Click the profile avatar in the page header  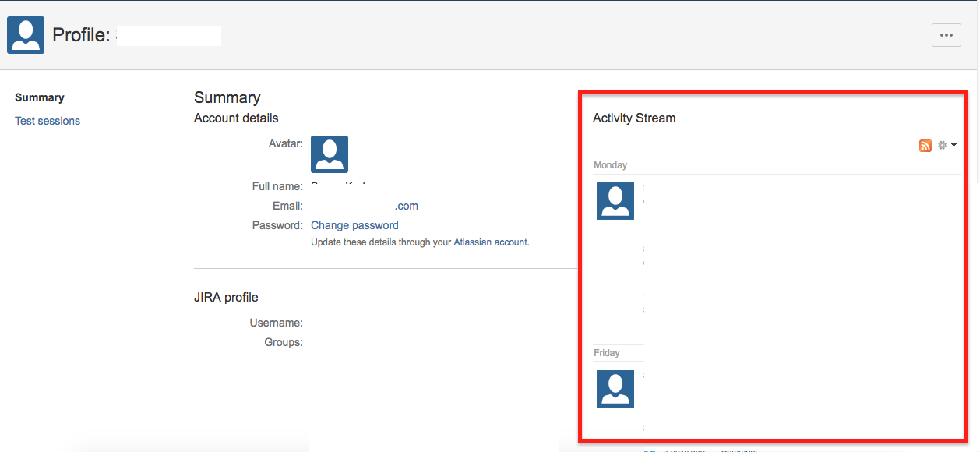click(26, 35)
